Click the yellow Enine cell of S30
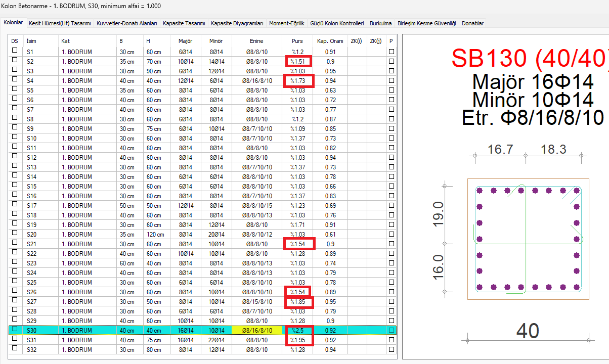The height and width of the screenshot is (364, 609). click(256, 330)
